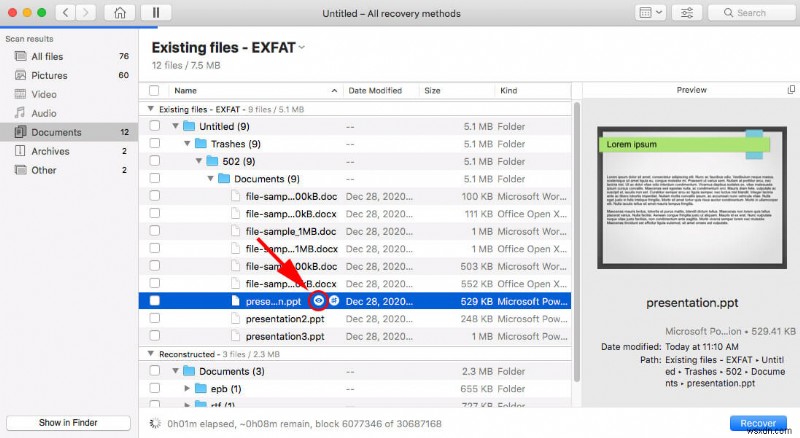800x438 pixels.
Task: Click the file icon of presentation2.ppt
Action: coord(235,318)
